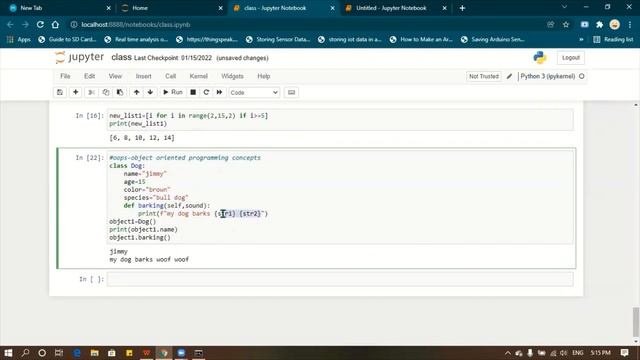The height and width of the screenshot is (360, 640).
Task: Open the Cell menu
Action: pos(171,76)
